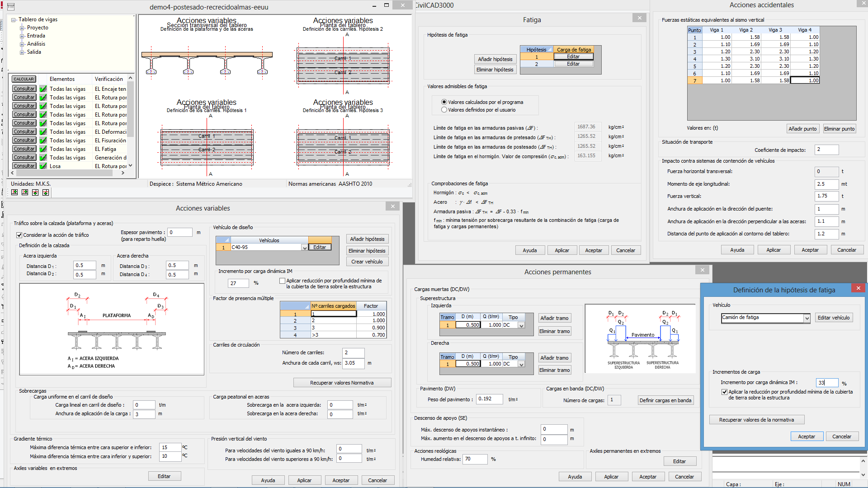Select Valores definidos por el usuario option

(444, 110)
